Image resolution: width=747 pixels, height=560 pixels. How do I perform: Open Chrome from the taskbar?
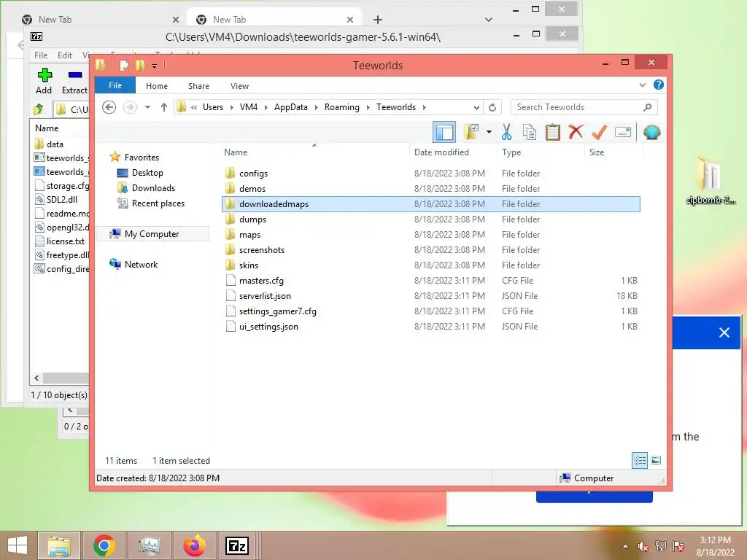[x=104, y=545]
